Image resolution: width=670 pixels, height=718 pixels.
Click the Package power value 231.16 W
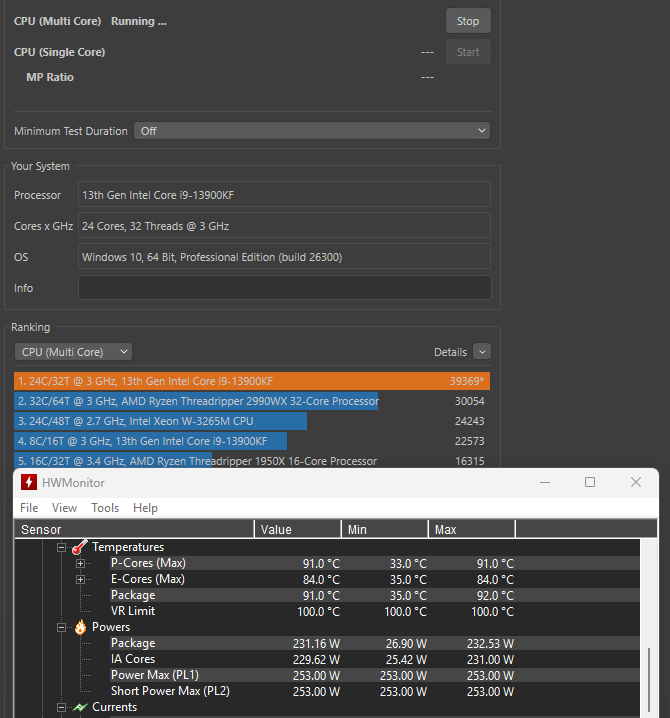316,644
